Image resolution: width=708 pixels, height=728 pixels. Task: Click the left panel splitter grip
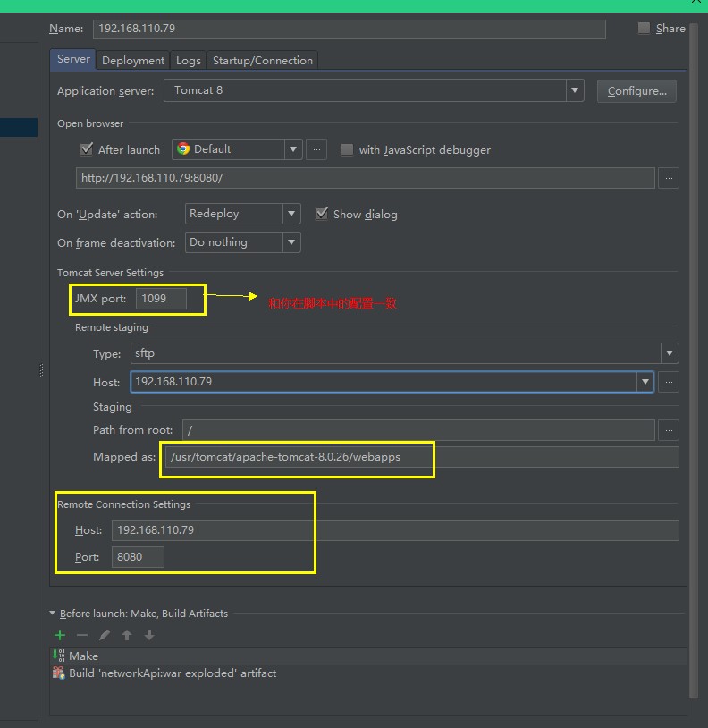41,370
